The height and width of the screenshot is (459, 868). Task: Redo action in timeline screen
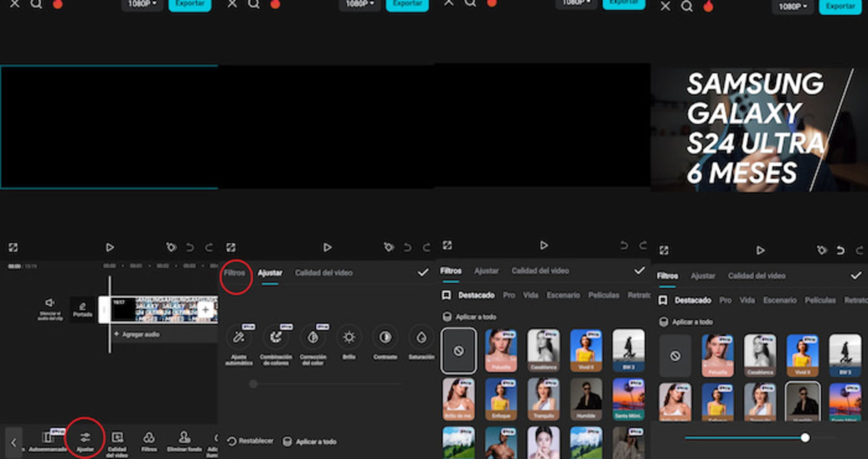[x=209, y=247]
